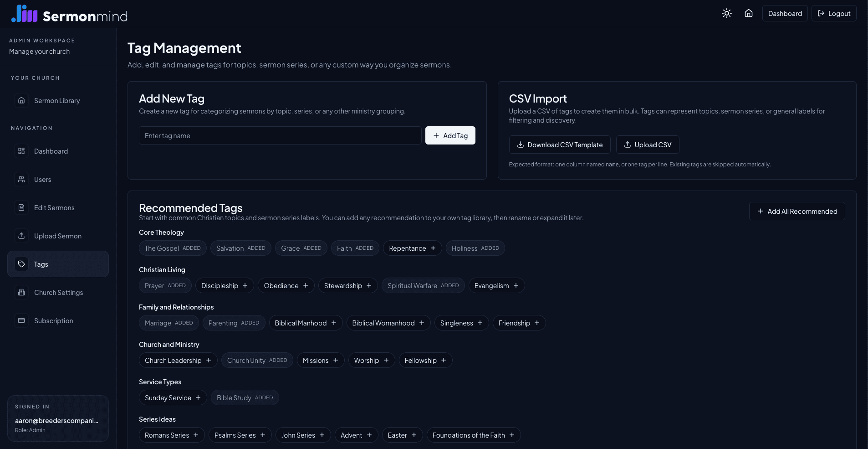Click the plus icon on Stewardship tag
This screenshot has height=449, width=868.
click(x=369, y=285)
